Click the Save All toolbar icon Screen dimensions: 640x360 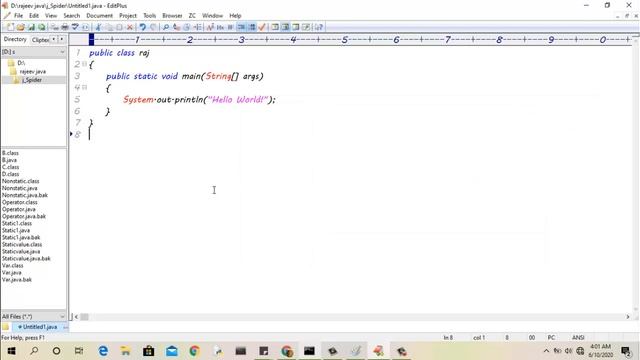(x=42, y=27)
